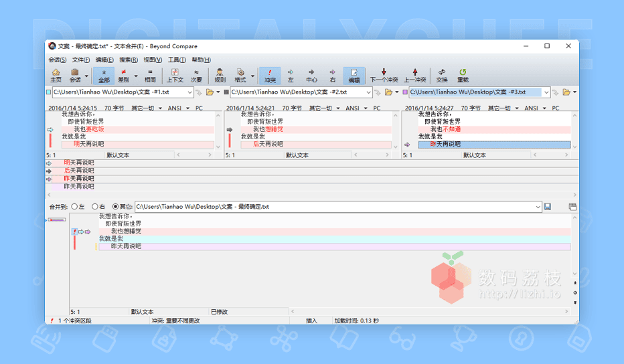Expand the 格式 dropdown arrow
The width and height of the screenshot is (624, 364).
point(252,76)
